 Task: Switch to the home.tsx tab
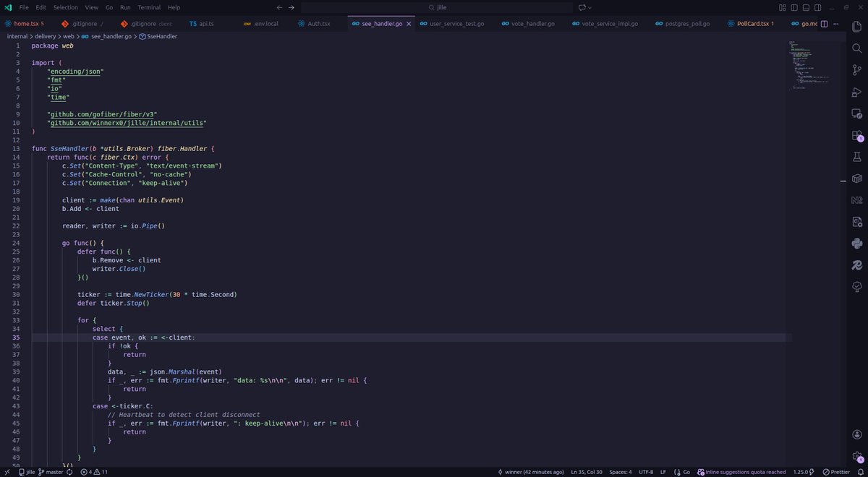coord(27,24)
